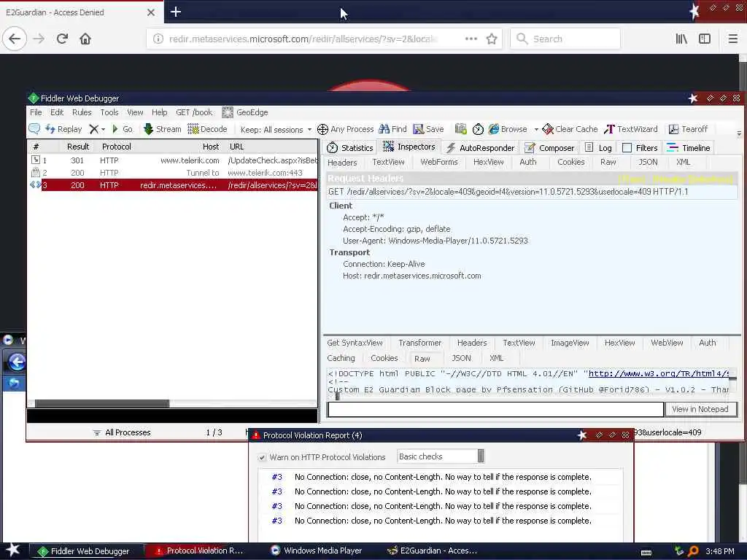This screenshot has width=747, height=560.
Task: Click Browse in Fiddler toolbar
Action: point(508,129)
